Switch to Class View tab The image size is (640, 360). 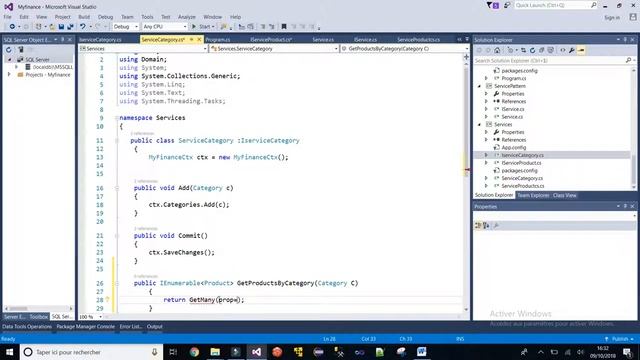click(564, 195)
